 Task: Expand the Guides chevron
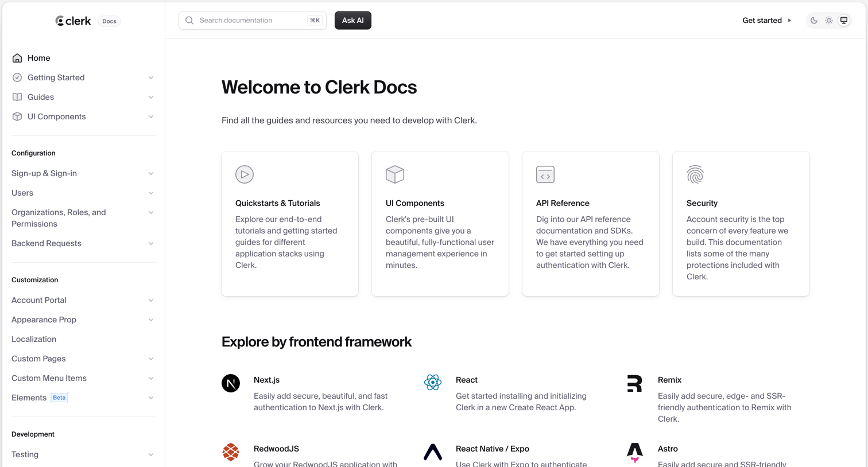pos(151,97)
